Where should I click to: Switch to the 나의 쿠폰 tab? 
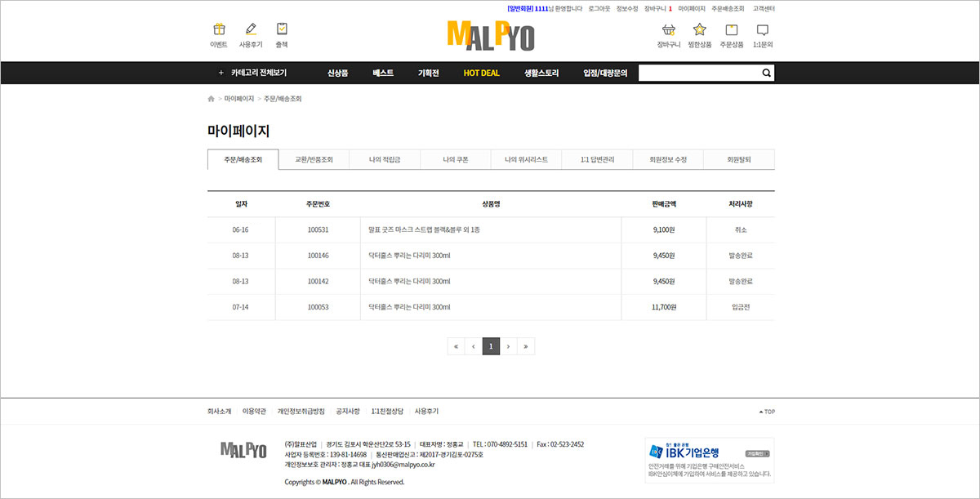click(456, 159)
